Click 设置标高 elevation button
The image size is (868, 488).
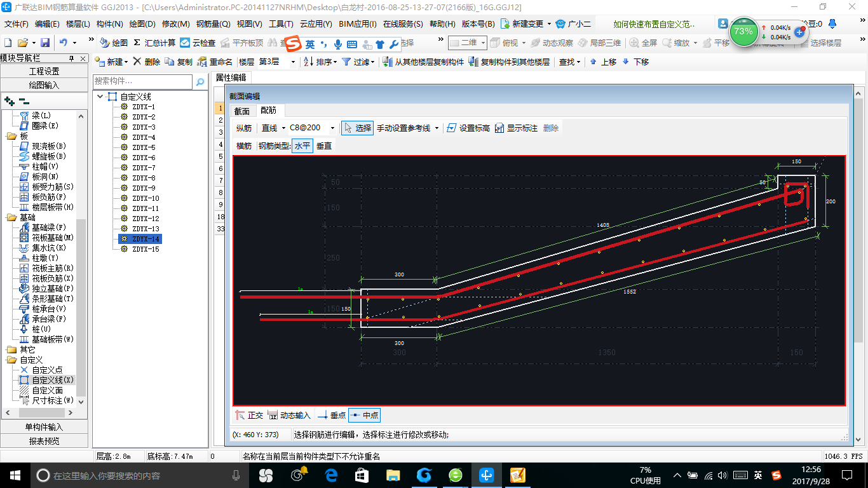(x=468, y=128)
